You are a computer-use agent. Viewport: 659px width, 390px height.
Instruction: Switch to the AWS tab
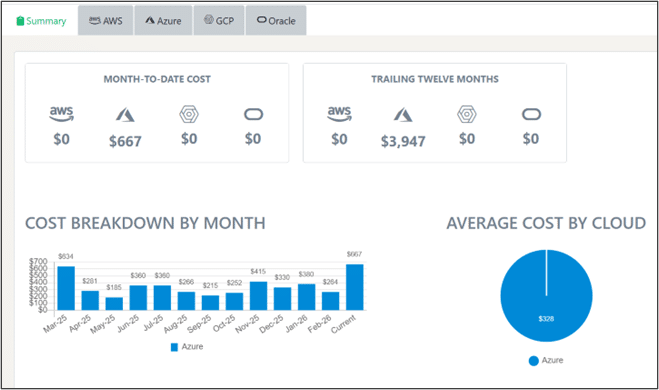click(105, 21)
